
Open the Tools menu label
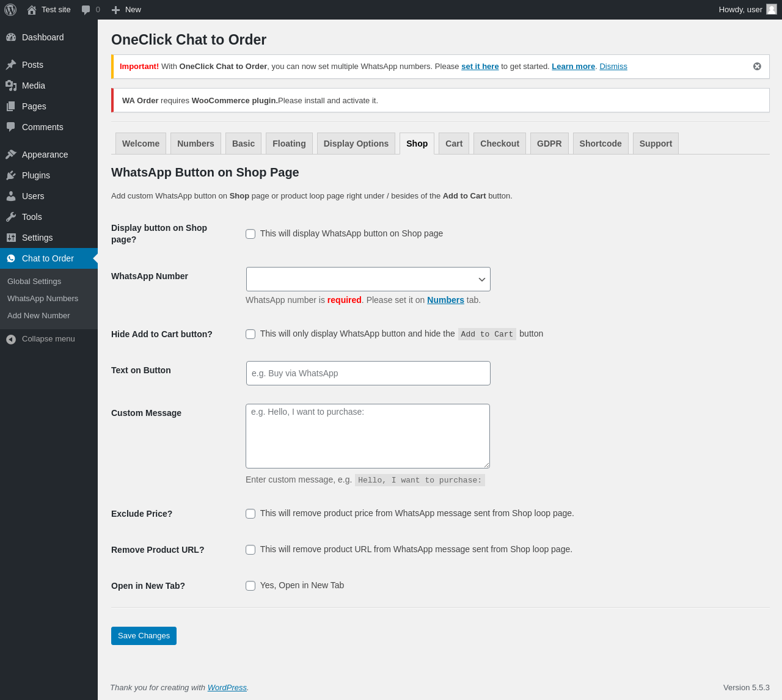point(32,217)
